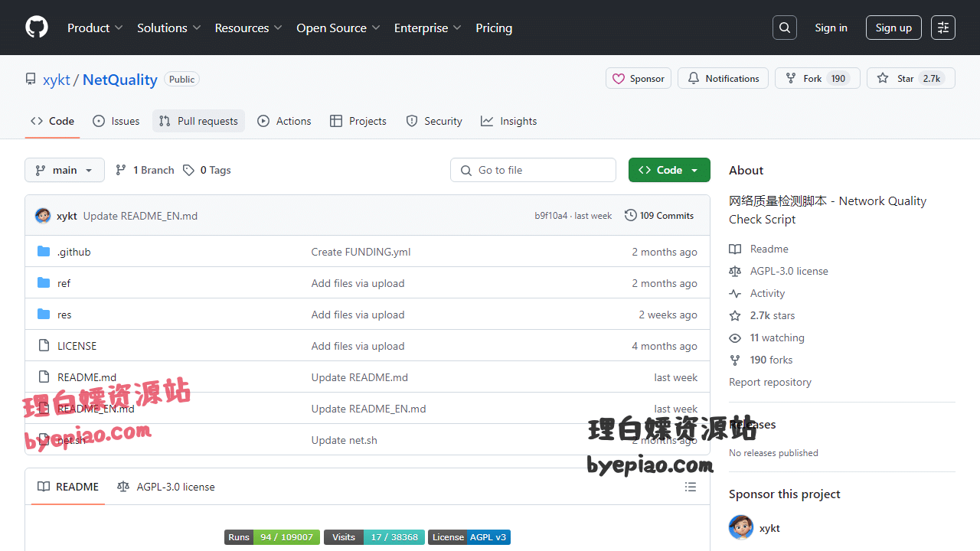Image resolution: width=980 pixels, height=551 pixels.
Task: Fork the repository with Fork button
Action: pos(818,79)
